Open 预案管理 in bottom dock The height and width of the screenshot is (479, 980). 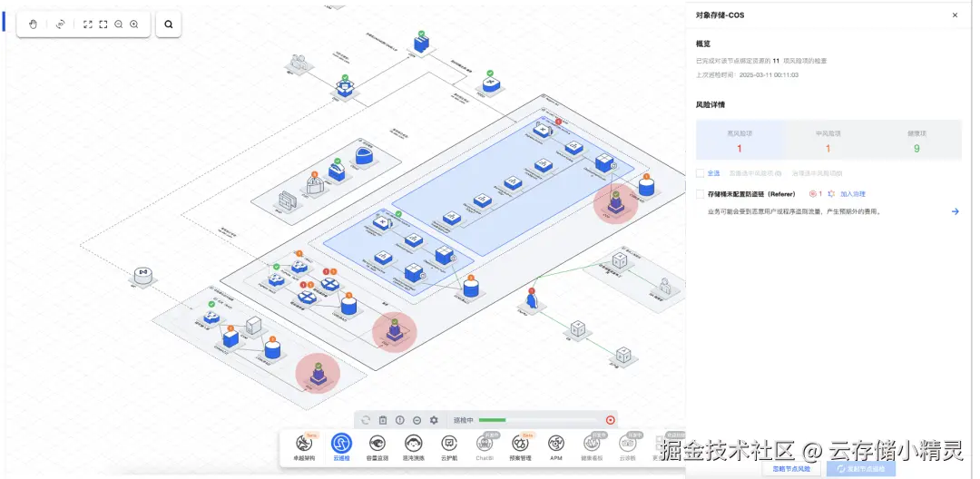(520, 447)
